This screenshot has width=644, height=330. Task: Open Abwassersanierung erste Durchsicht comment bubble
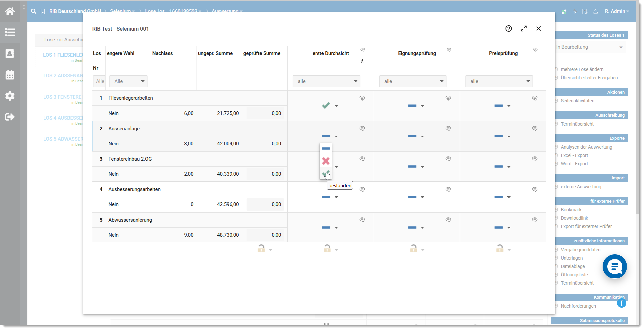362,220
